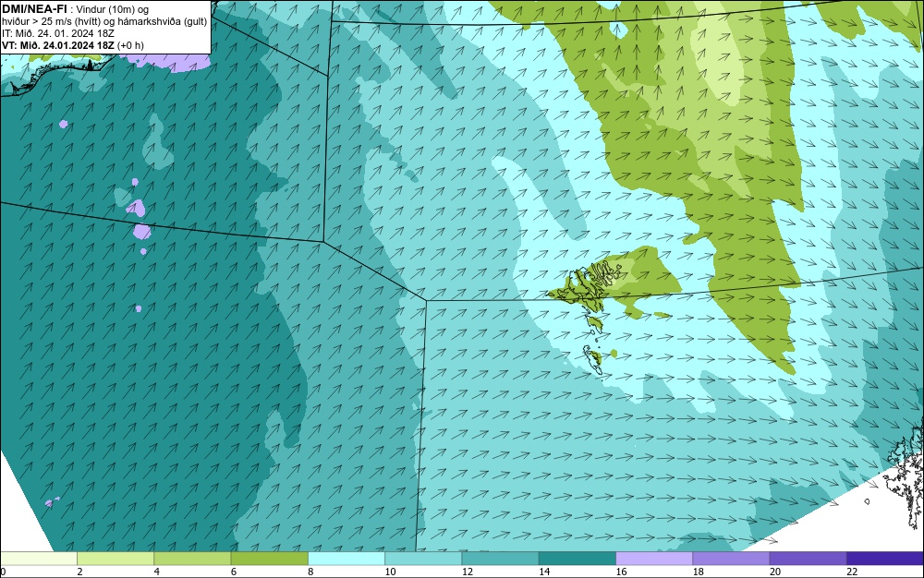Screen dimensions: 924x578
Task: Click the 'IT: Mið. 24. 01. 2024 18Z' initial time line
Action: [x=58, y=33]
